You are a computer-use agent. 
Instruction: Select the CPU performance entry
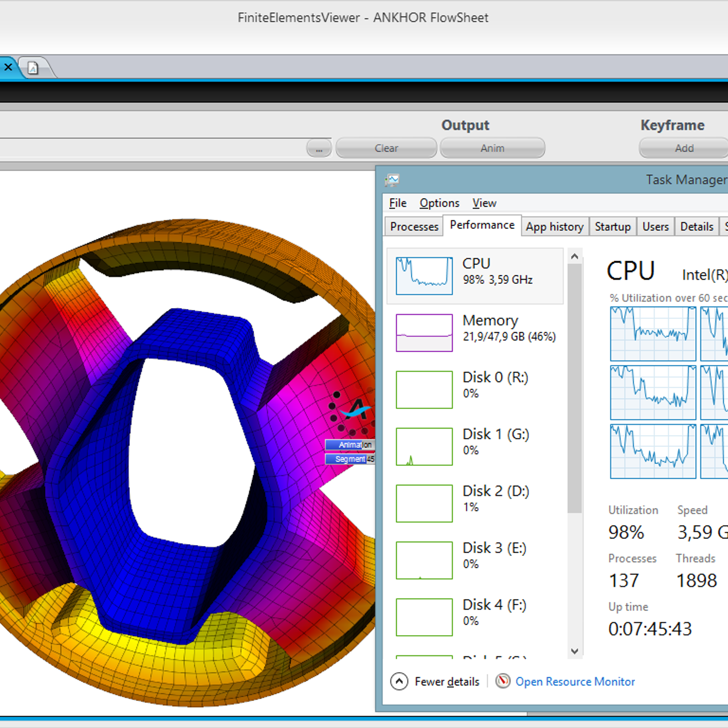point(475,276)
